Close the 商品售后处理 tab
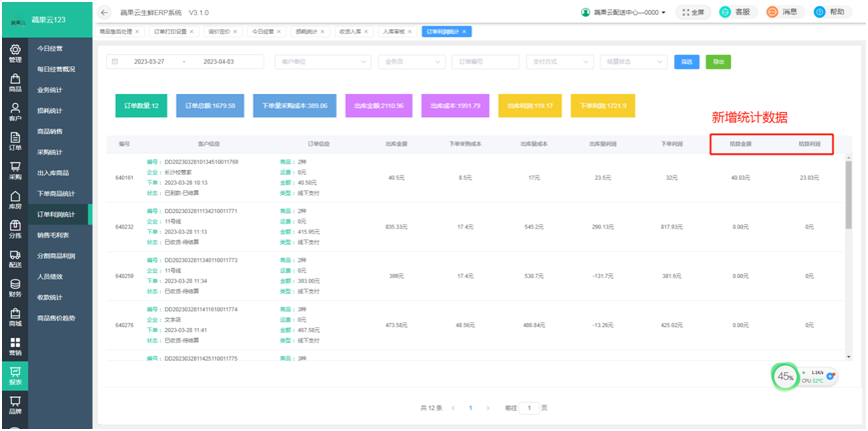 [x=137, y=32]
